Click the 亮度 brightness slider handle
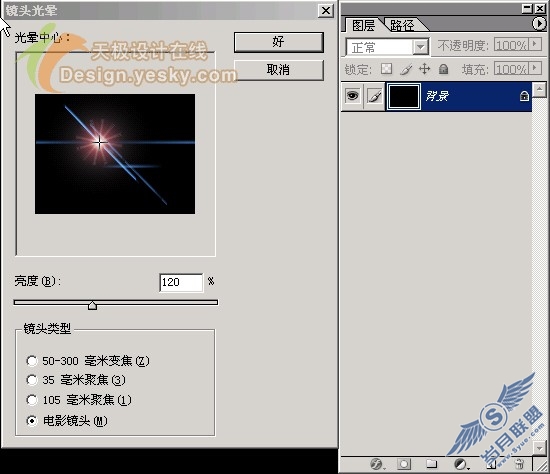The height and width of the screenshot is (474, 550). [92, 305]
